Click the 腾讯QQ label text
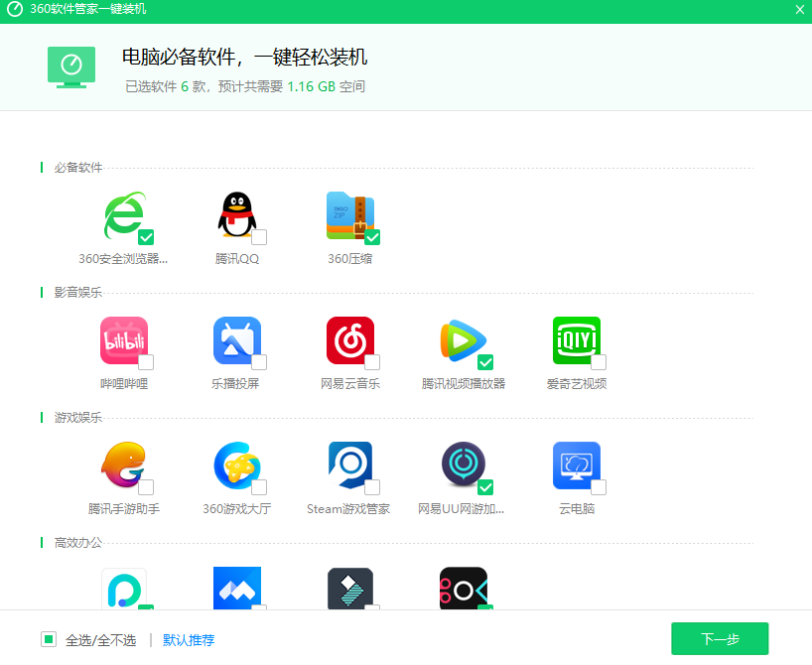 click(x=237, y=259)
